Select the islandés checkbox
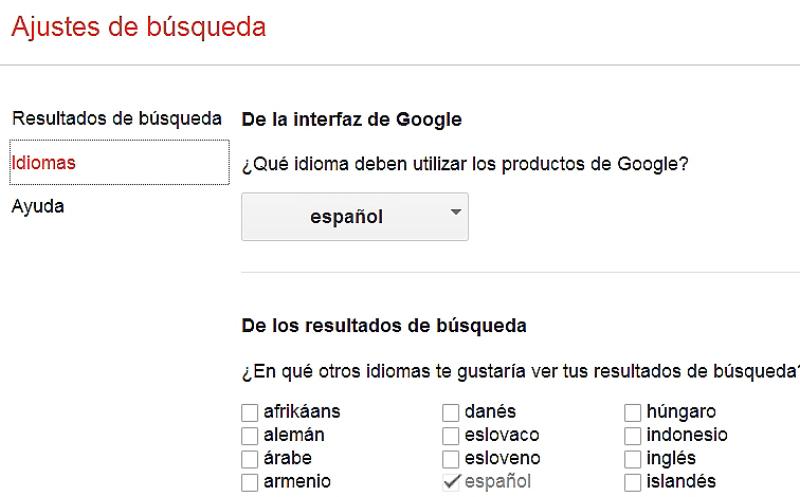 pos(633,482)
